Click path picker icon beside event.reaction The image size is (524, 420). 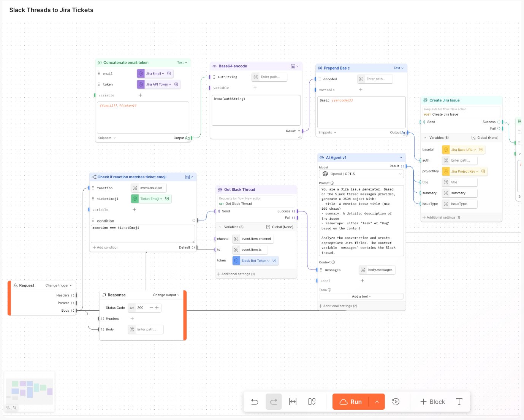135,188
